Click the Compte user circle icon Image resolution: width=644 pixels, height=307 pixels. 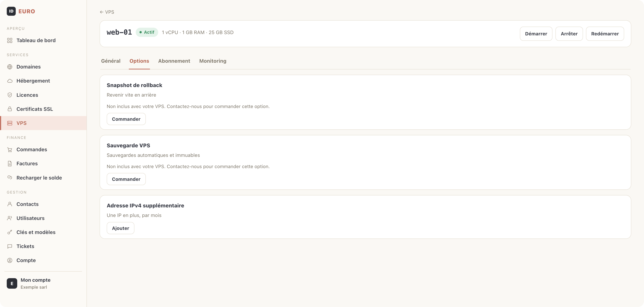(x=10, y=260)
